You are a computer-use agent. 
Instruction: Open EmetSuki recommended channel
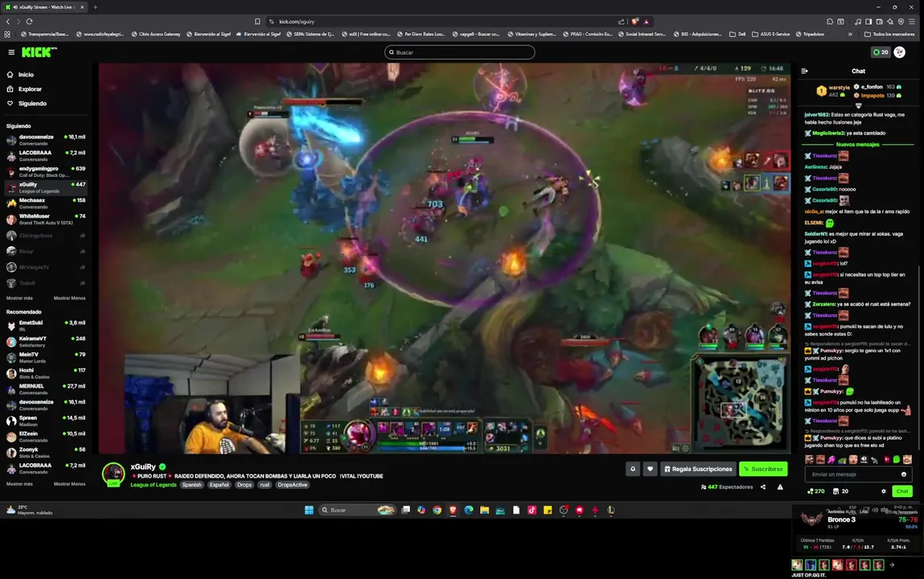pyautogui.click(x=46, y=326)
